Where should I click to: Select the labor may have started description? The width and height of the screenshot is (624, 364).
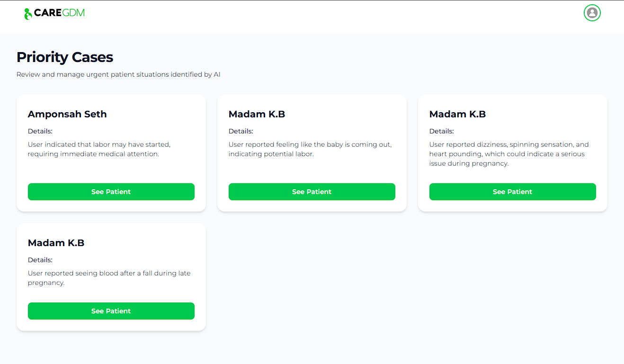coord(99,149)
